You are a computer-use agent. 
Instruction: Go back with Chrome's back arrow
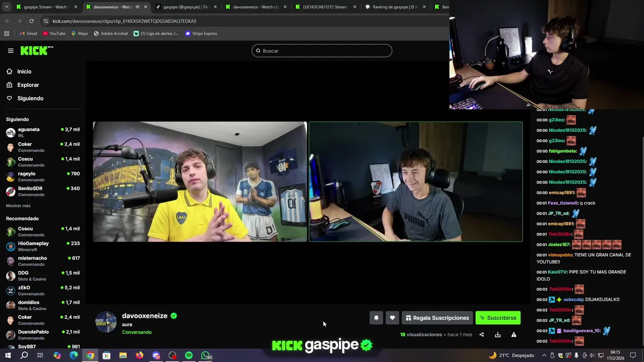(7, 21)
